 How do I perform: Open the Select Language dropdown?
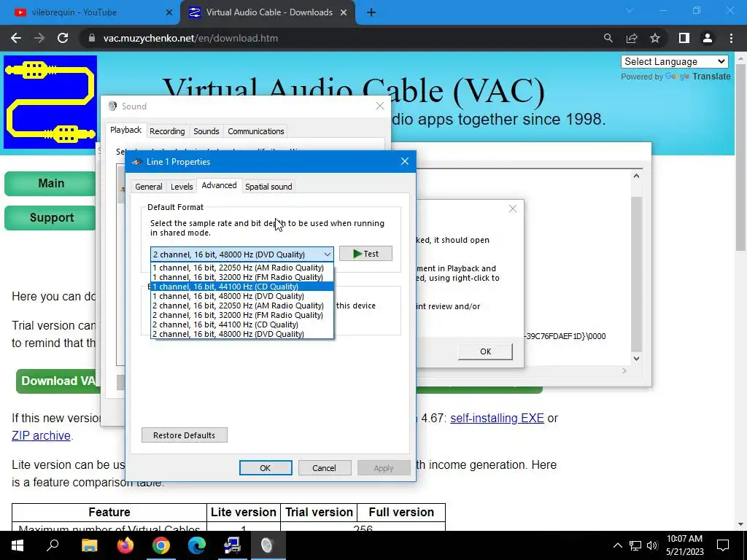click(675, 61)
